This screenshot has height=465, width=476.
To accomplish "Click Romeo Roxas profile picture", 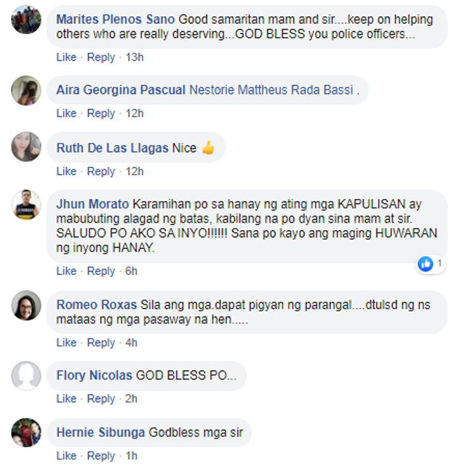I will click(x=26, y=306).
